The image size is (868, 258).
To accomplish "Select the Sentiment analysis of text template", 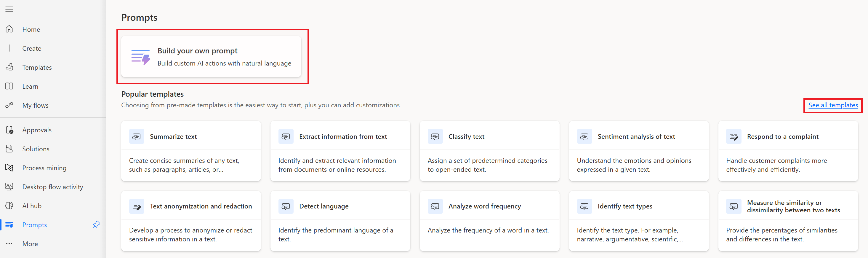I will click(x=638, y=151).
